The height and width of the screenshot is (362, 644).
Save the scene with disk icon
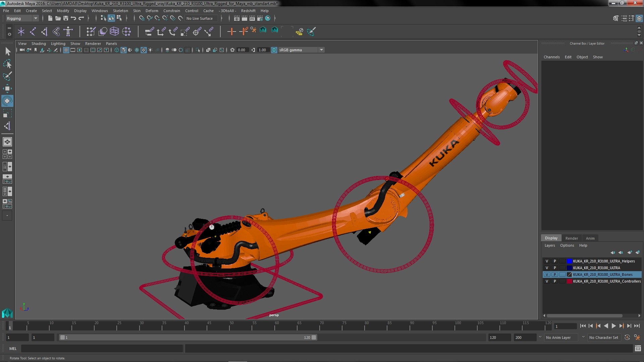(66, 18)
